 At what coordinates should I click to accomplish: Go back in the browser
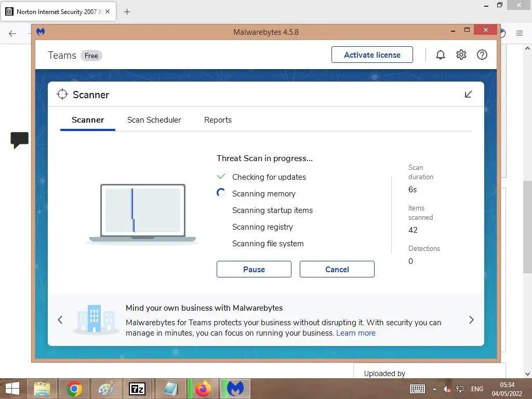12,33
